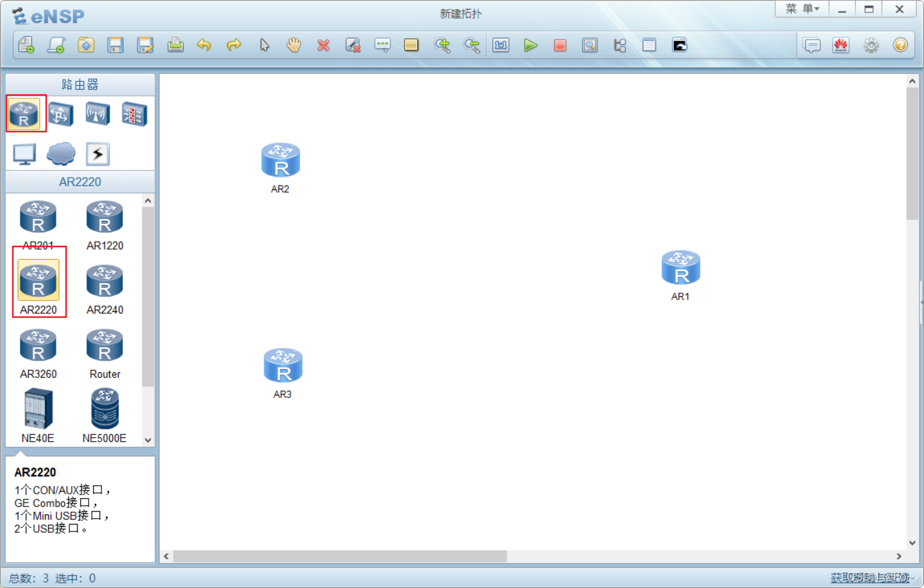Reset the canvas to 1:1 scale
Viewport: 924px width, 588px height.
coord(501,45)
